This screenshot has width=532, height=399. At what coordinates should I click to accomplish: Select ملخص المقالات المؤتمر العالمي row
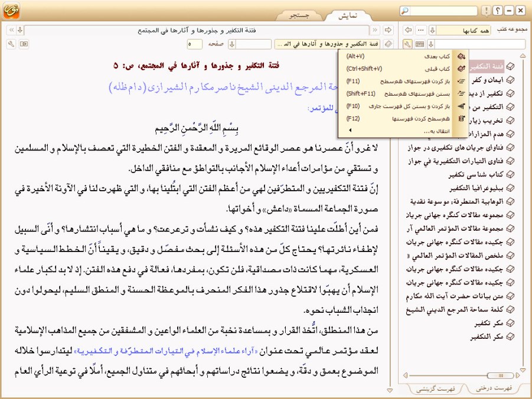coord(455,256)
